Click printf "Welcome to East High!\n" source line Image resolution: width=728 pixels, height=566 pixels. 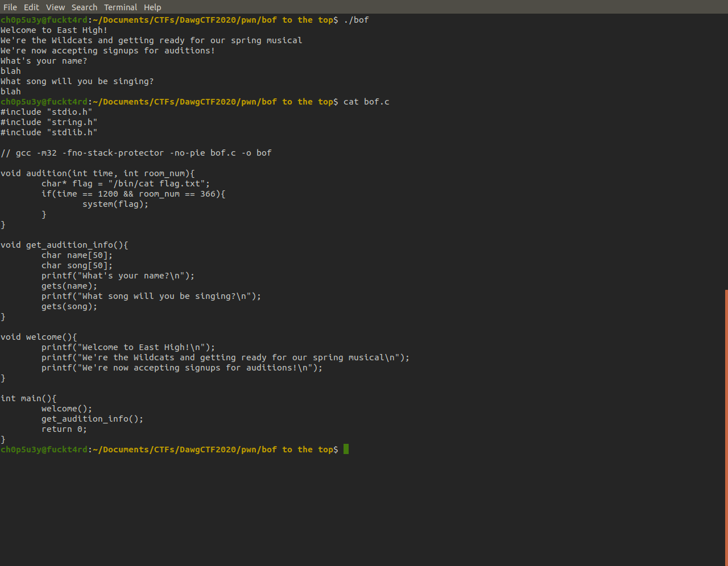(x=128, y=347)
